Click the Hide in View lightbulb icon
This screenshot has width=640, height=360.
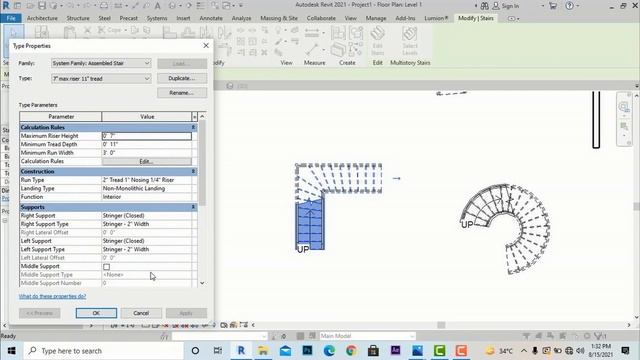pos(279,30)
